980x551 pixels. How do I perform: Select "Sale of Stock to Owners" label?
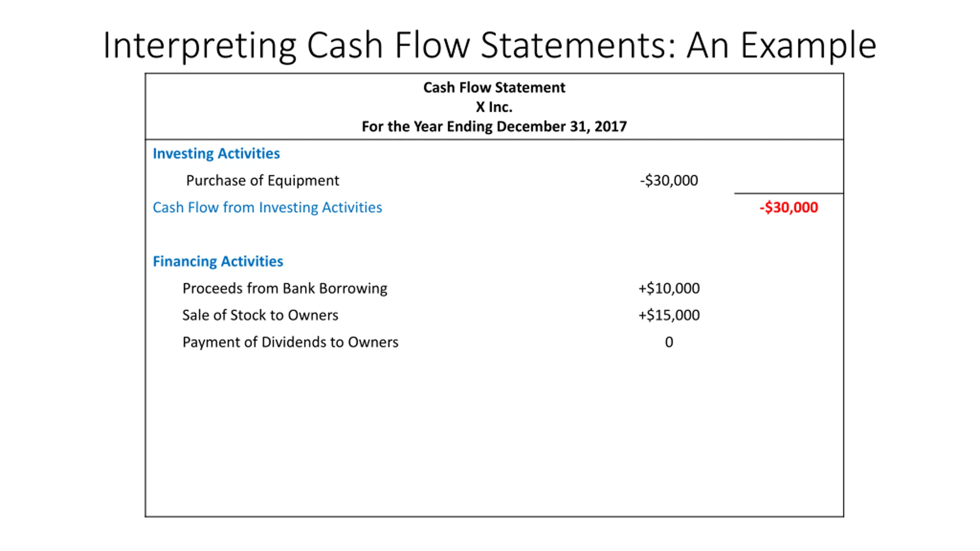click(x=260, y=315)
